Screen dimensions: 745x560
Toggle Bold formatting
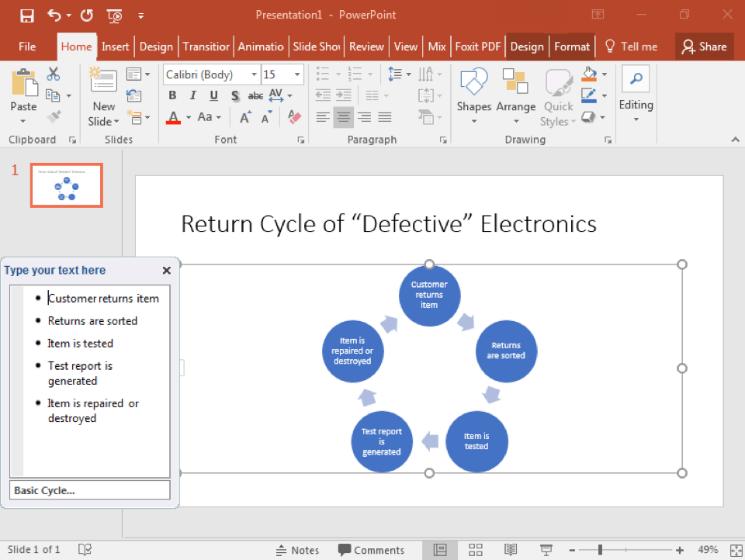pos(172,96)
